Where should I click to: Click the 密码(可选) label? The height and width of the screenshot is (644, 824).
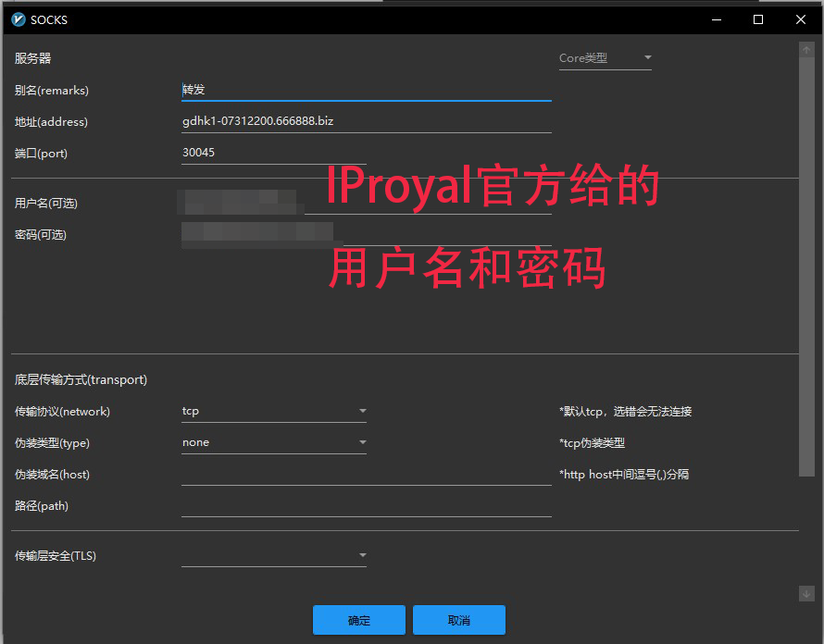41,235
